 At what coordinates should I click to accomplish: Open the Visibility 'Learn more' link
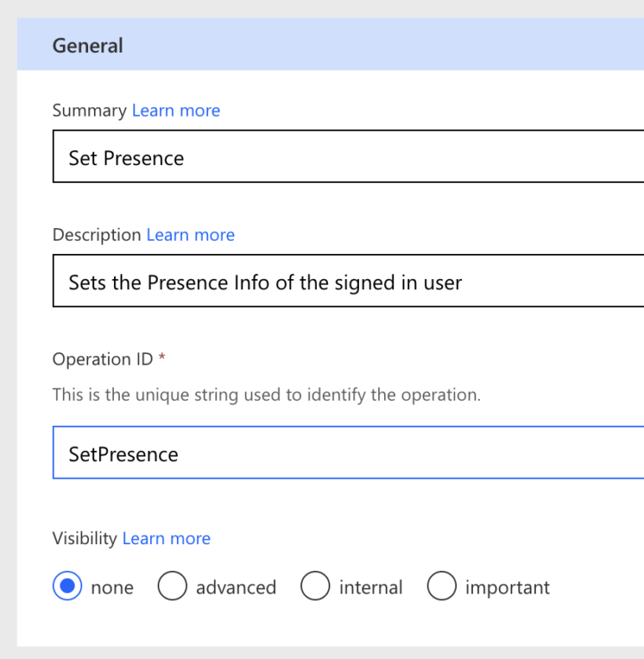[x=167, y=538]
